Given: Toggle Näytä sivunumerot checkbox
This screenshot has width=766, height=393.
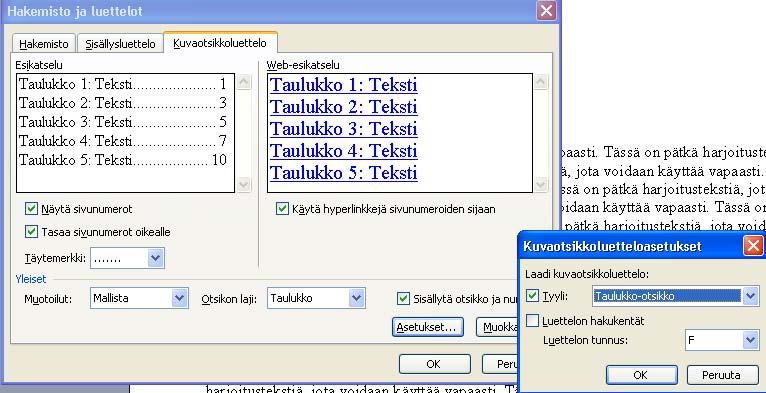Looking at the screenshot, I should coord(31,209).
